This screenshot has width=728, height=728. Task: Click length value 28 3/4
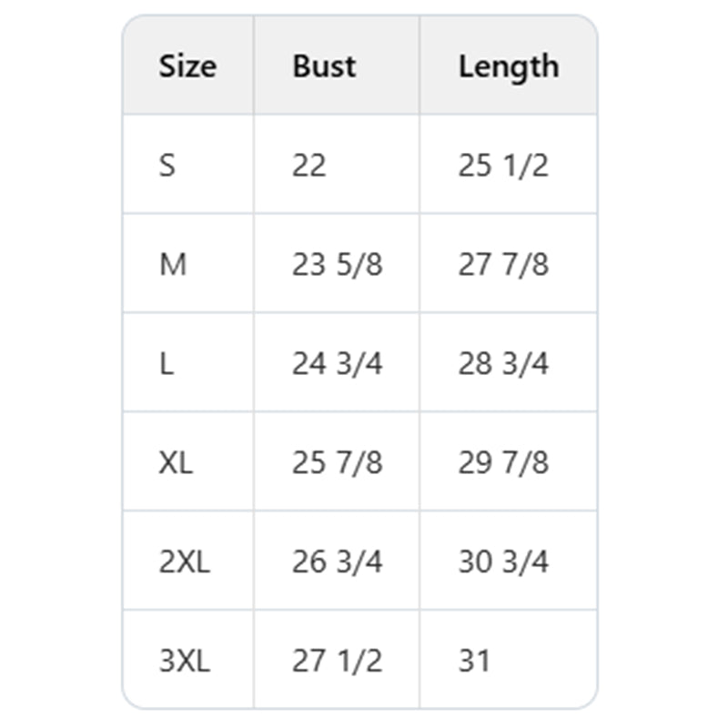pos(503,364)
